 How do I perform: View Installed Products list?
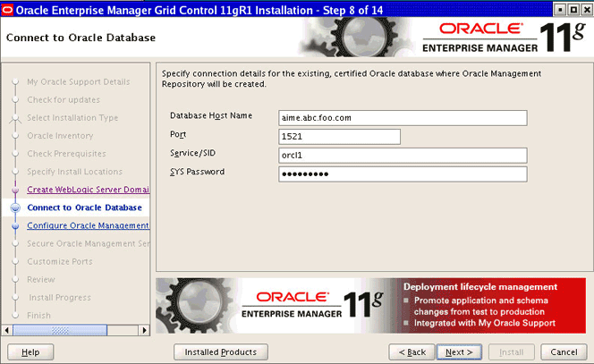coord(221,352)
